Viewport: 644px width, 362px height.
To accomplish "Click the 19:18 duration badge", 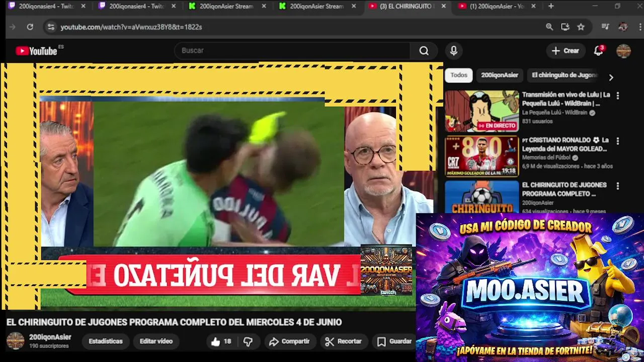I will [509, 171].
